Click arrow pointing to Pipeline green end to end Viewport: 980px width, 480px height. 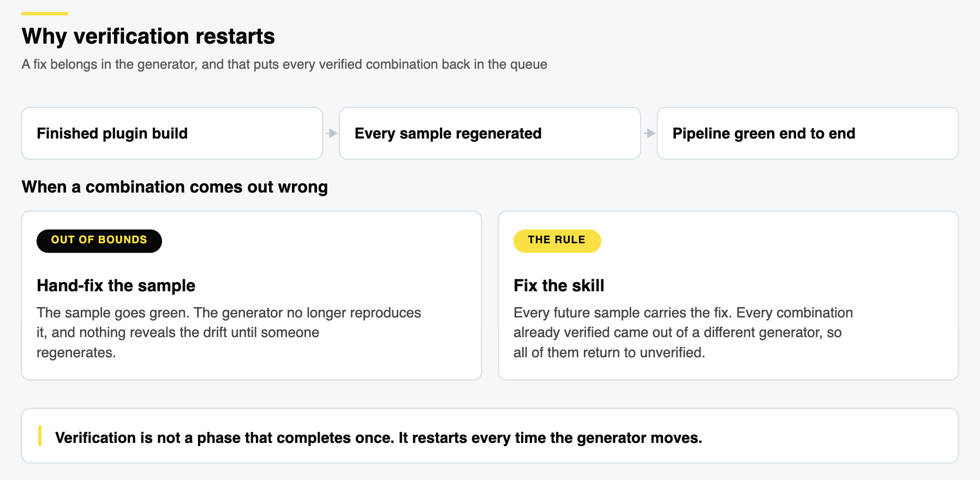[x=649, y=133]
